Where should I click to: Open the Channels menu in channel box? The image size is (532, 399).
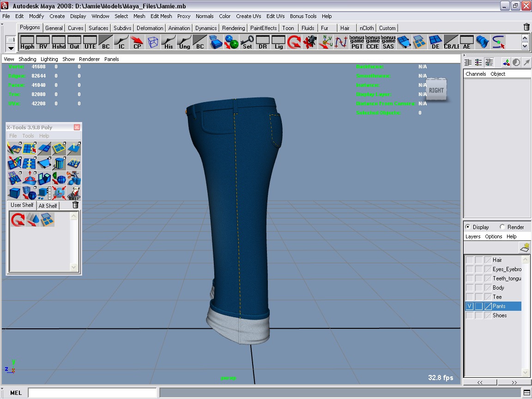[x=476, y=73]
